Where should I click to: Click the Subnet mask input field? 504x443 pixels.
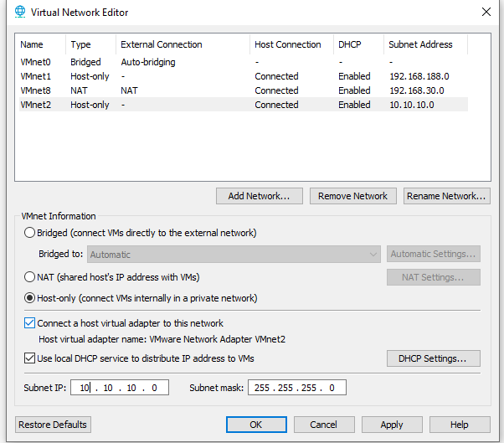297,388
